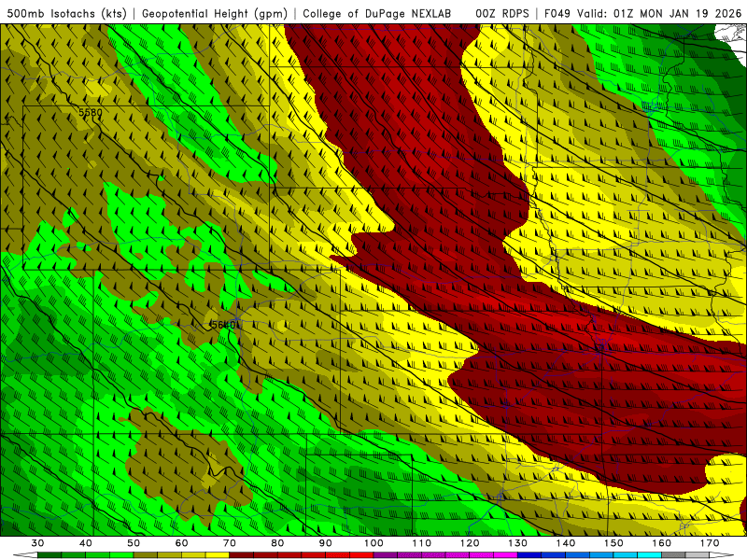
Task: Click the 30 kt legend label
Action: tap(37, 543)
